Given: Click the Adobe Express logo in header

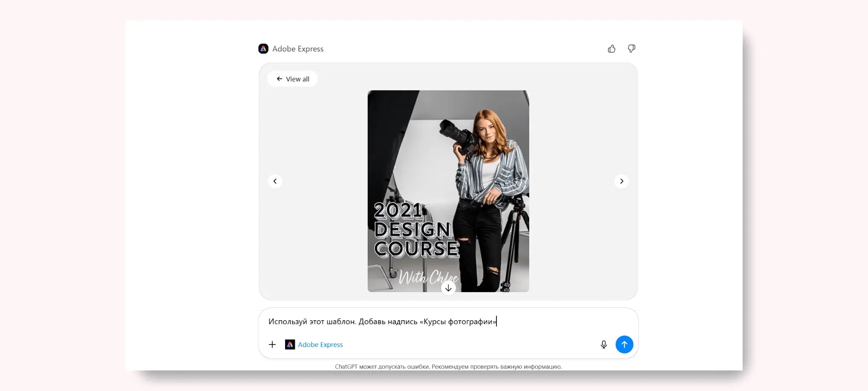Looking at the screenshot, I should pyautogui.click(x=263, y=49).
